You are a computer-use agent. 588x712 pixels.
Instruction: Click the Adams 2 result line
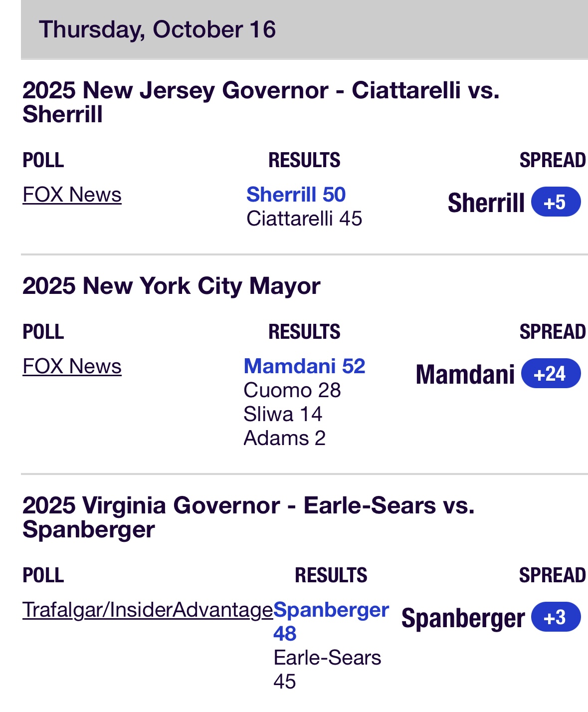click(284, 438)
